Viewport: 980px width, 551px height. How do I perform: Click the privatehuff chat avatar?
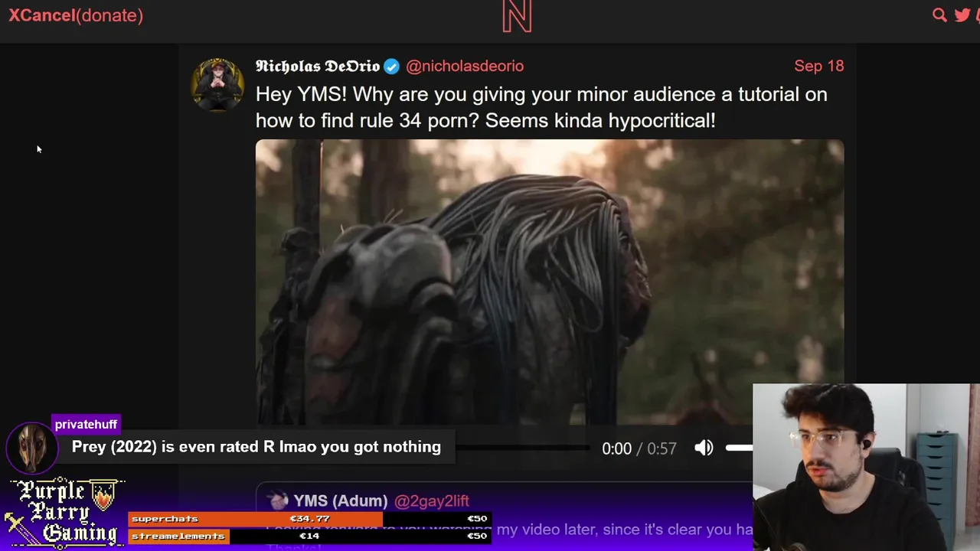(x=32, y=448)
